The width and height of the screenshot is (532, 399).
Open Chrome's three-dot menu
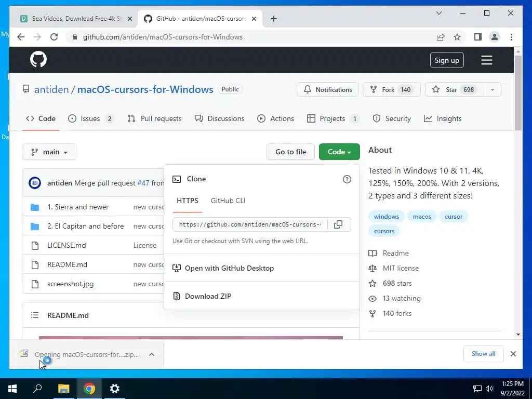tap(511, 37)
